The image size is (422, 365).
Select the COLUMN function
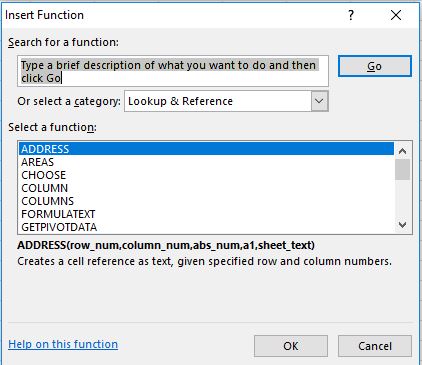(206, 188)
